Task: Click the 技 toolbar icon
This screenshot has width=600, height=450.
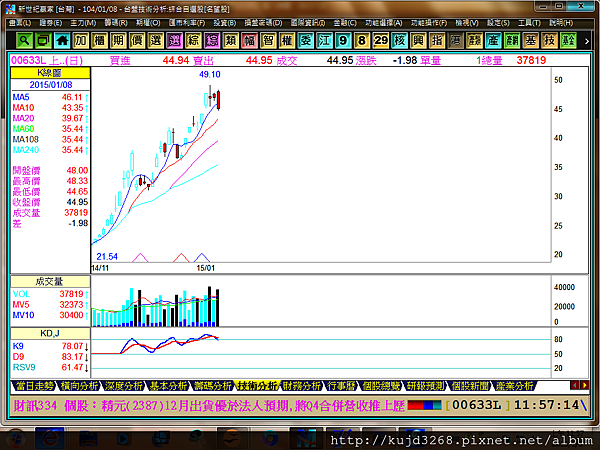Action: pyautogui.click(x=549, y=41)
